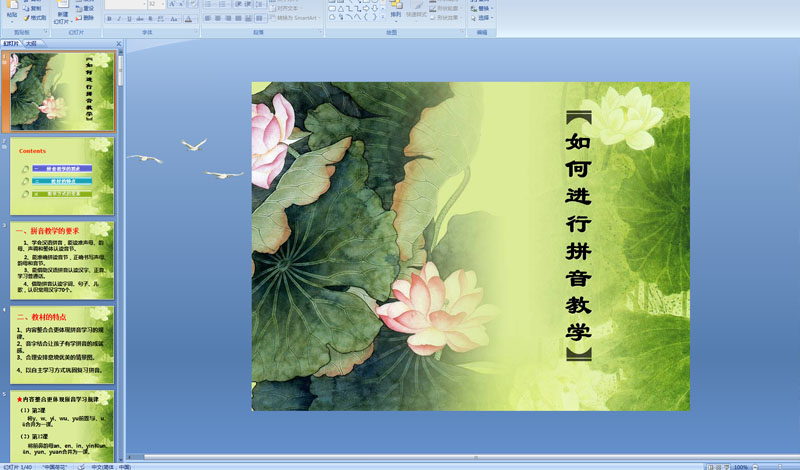
Task: Toggle italic text formatting
Action: tap(118, 18)
